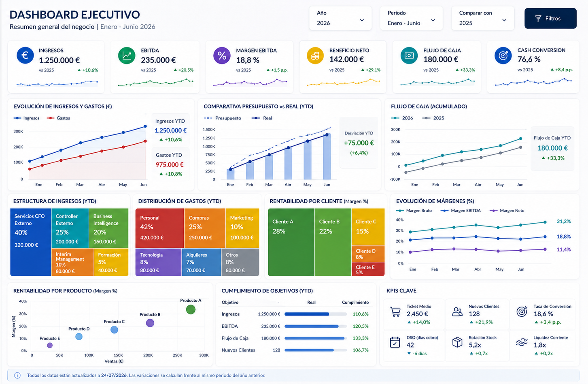Screen dimensions: 588x384
Task: Toggle the 2025 legend in Flujo de Caja chart
Action: tap(433, 118)
